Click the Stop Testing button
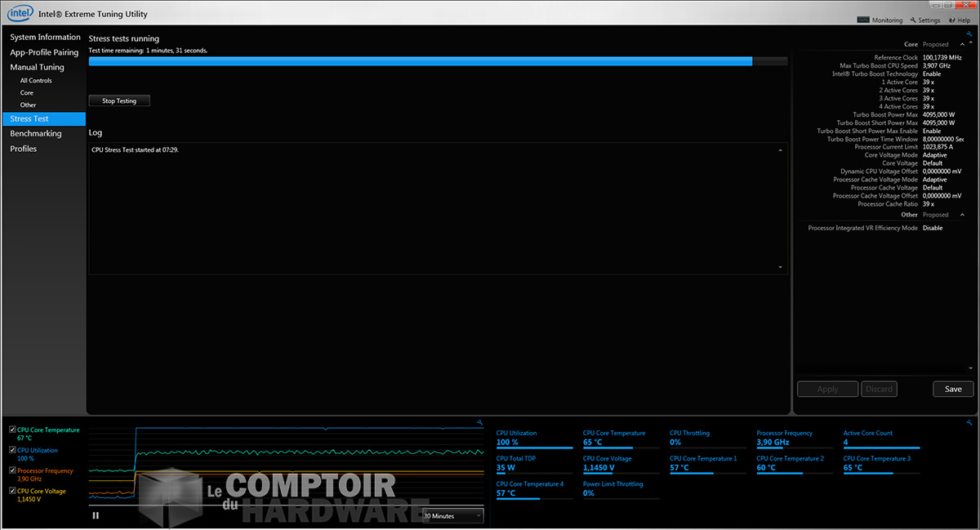Viewport: 980px width, 530px height. click(x=119, y=101)
